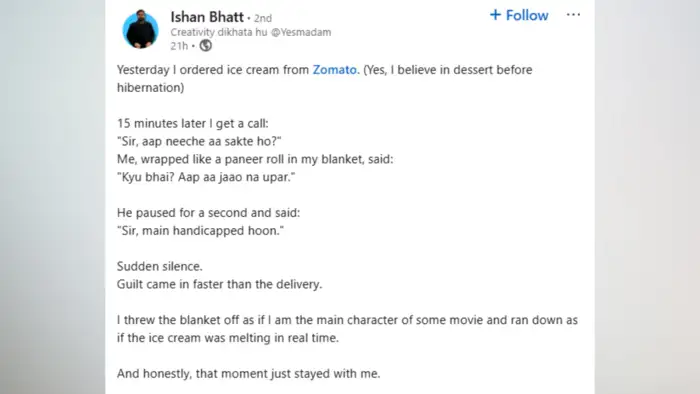The width and height of the screenshot is (700, 394).
Task: Click the Ishan Bhatt author name
Action: [x=207, y=17]
